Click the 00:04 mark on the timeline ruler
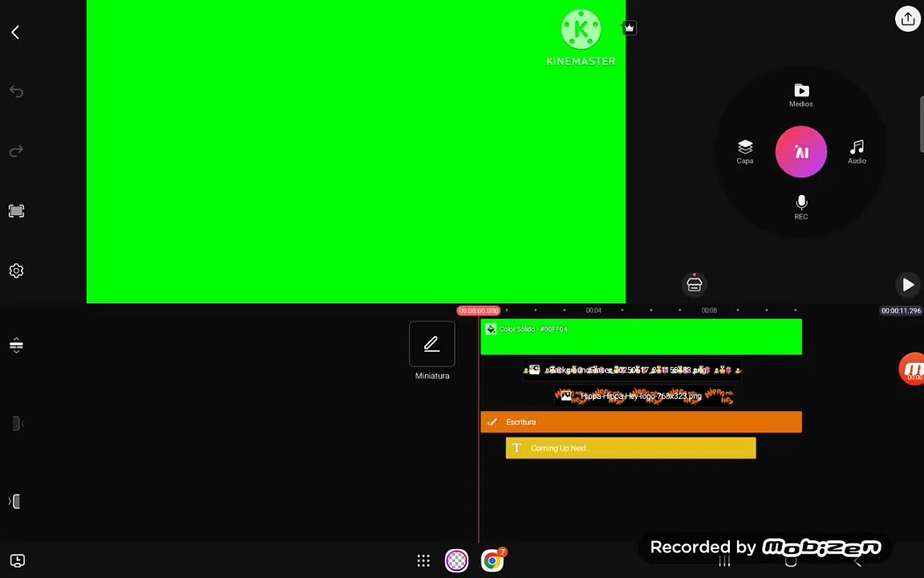The height and width of the screenshot is (578, 924). click(594, 310)
